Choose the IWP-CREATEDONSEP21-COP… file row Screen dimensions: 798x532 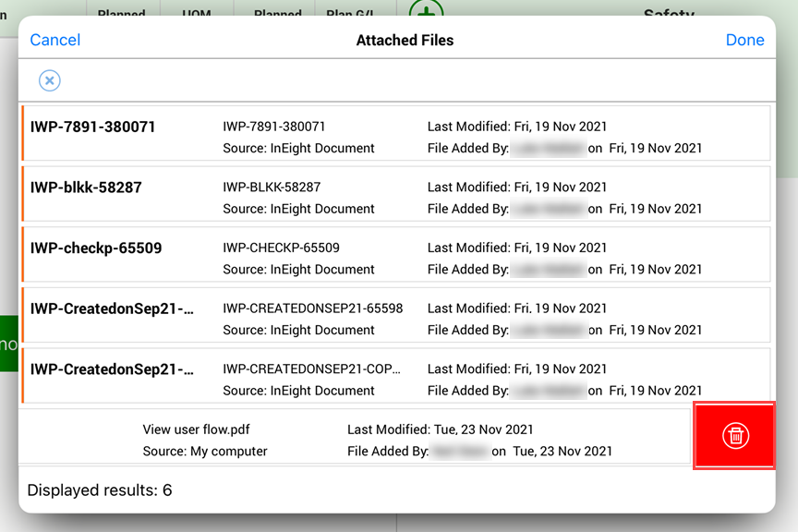(113, 369)
